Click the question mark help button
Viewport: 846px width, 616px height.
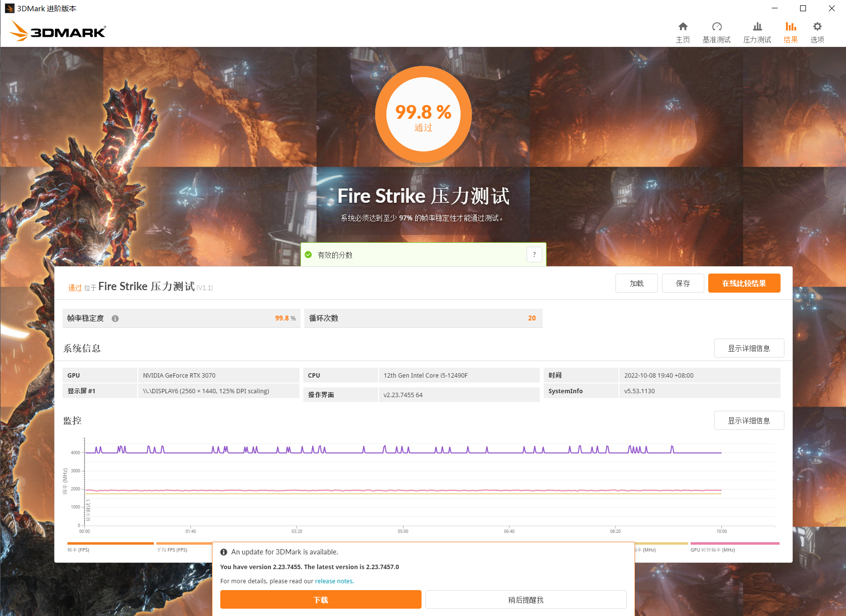tap(534, 255)
